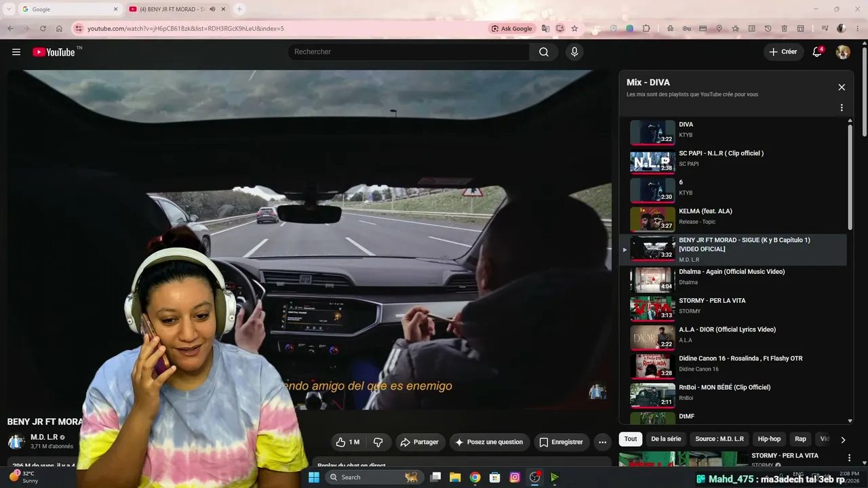Open the Mix playlist options menu
The image size is (868, 488).
click(x=842, y=108)
